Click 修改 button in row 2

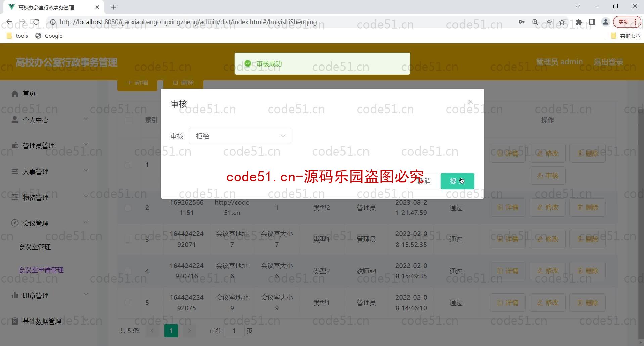pos(548,207)
